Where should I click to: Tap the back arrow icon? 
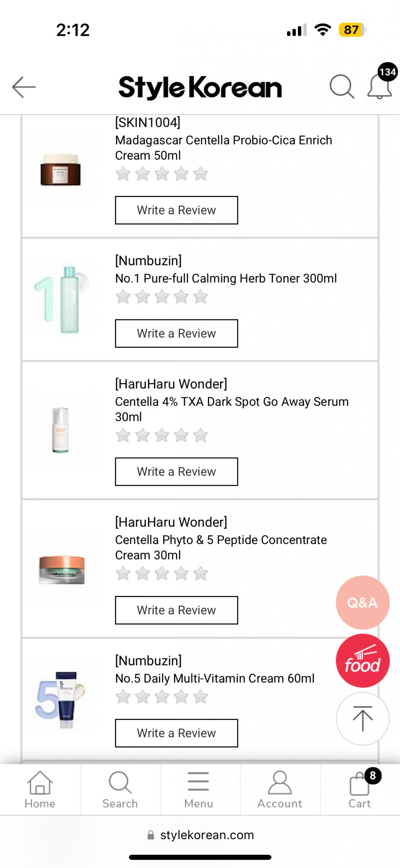point(24,87)
